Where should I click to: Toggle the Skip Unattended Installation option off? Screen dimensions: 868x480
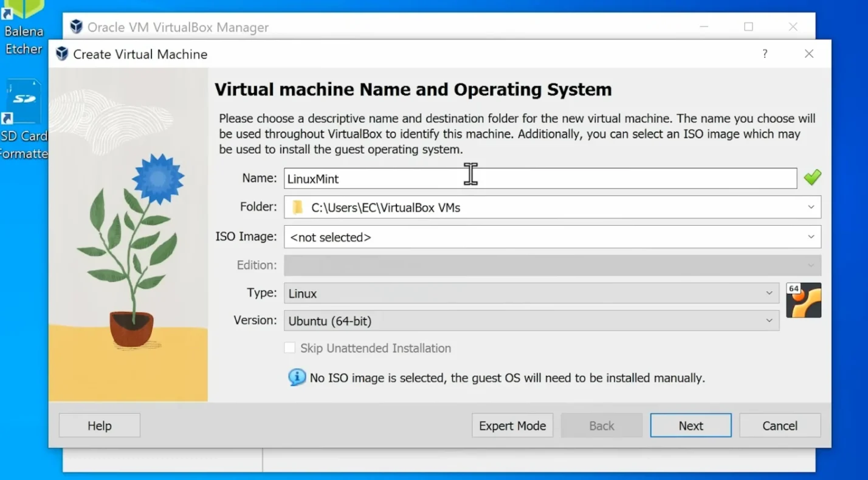pos(290,347)
